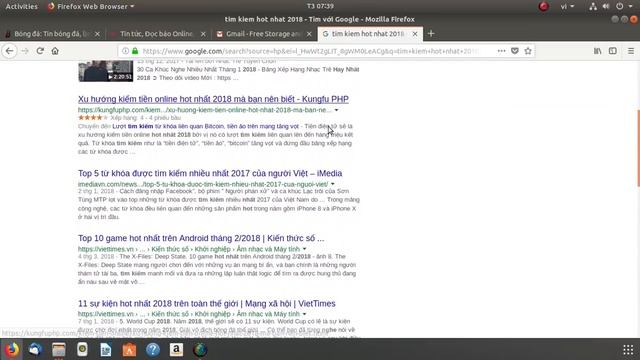
Task: Click the green padlock security icon
Action: click(x=135, y=51)
